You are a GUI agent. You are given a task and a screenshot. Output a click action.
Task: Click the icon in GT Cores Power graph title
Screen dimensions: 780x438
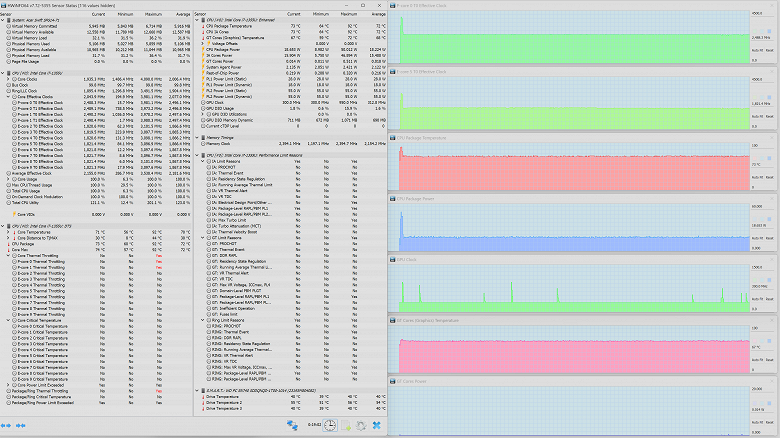392,381
